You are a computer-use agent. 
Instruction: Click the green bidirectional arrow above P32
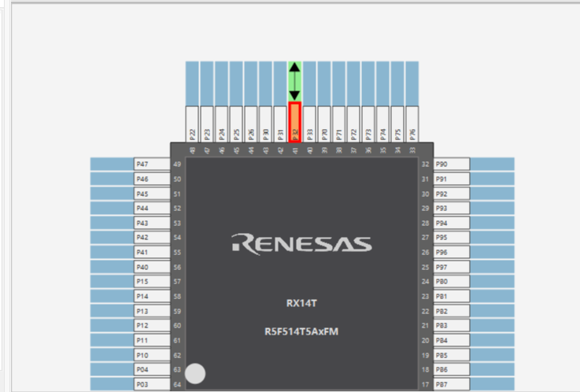[294, 82]
